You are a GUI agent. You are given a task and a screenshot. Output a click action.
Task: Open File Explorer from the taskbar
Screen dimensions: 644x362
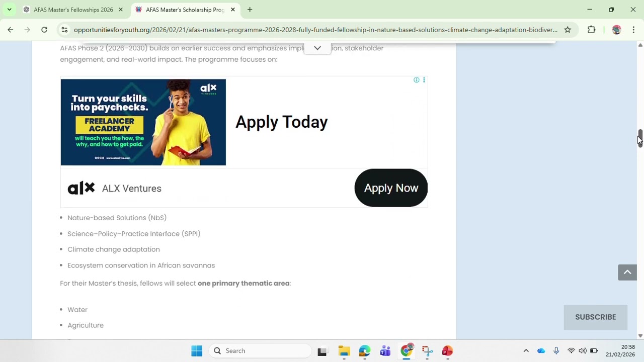click(x=344, y=351)
